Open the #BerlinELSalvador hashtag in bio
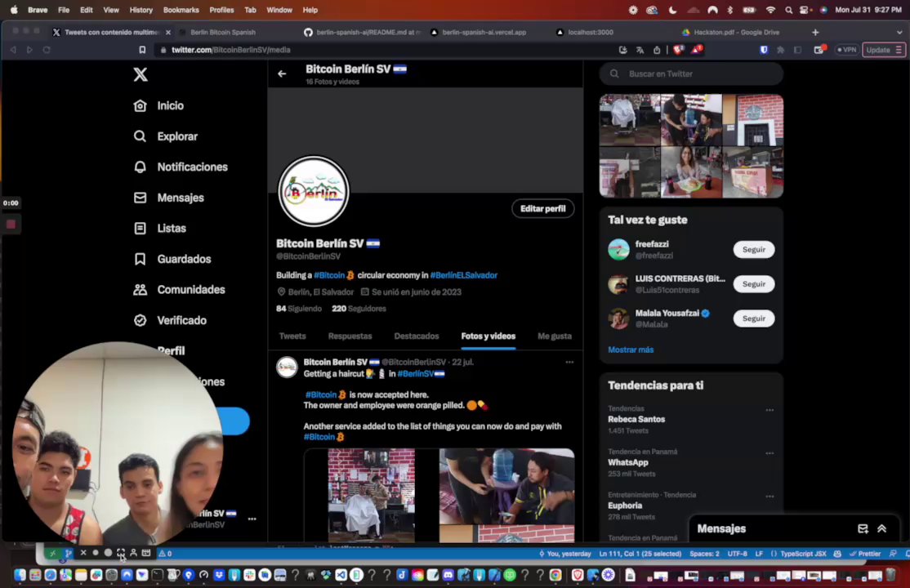Viewport: 910px width, 588px height. tap(464, 275)
